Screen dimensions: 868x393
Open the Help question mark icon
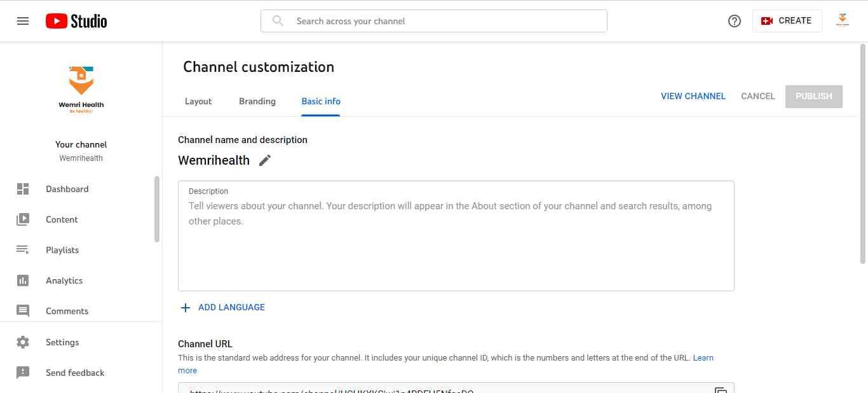(735, 21)
